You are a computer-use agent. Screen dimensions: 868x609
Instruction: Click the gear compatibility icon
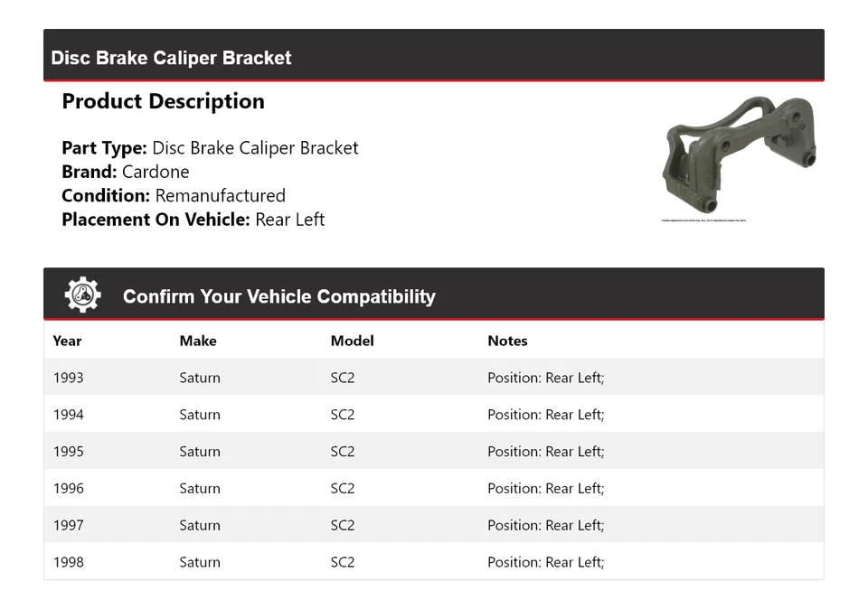[x=82, y=295]
